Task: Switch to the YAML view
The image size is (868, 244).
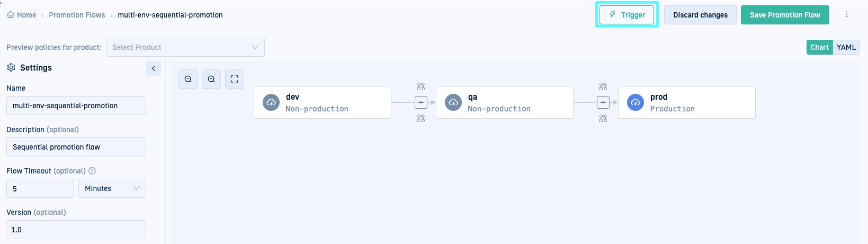Action: [846, 47]
